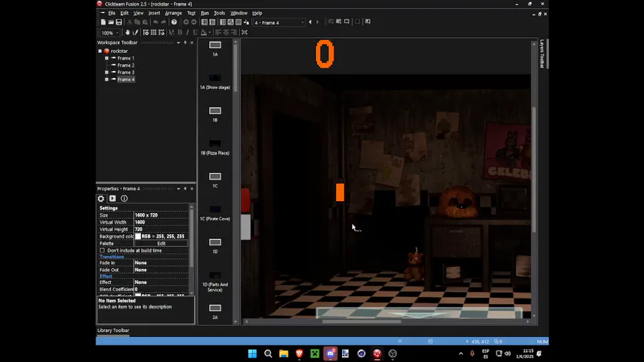This screenshot has width=644, height=362.
Task: Open the Workspace Toolbar panel menu arrow
Action: coord(179,43)
